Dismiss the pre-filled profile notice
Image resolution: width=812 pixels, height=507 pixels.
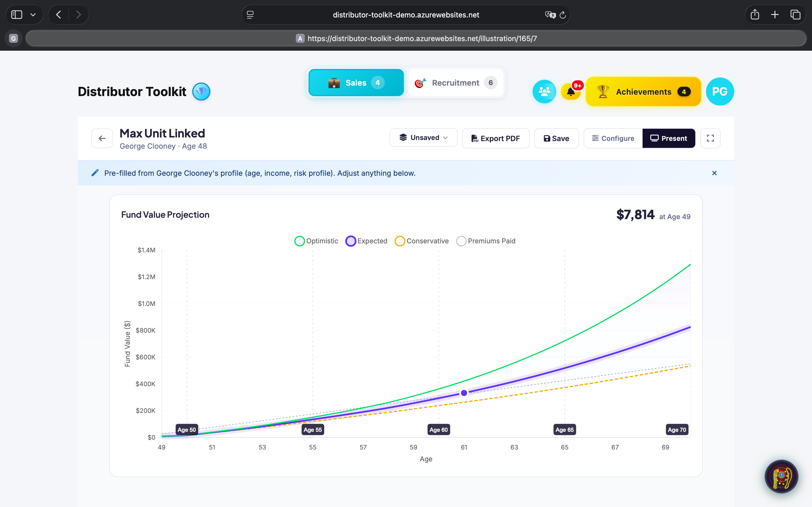pyautogui.click(x=714, y=173)
